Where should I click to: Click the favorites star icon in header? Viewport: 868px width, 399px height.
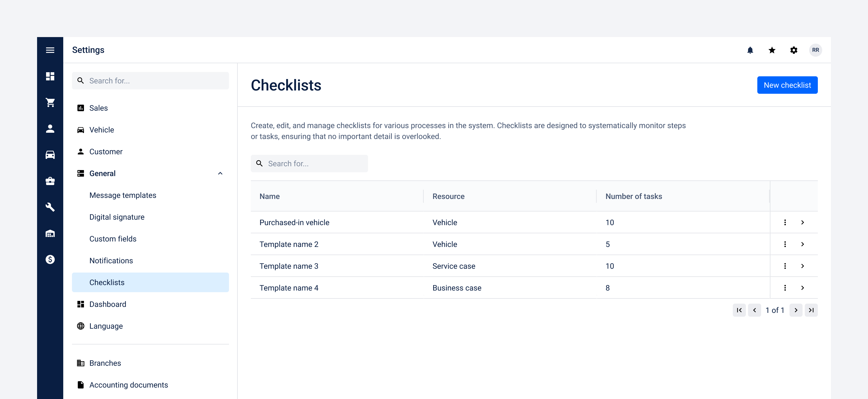coord(772,50)
